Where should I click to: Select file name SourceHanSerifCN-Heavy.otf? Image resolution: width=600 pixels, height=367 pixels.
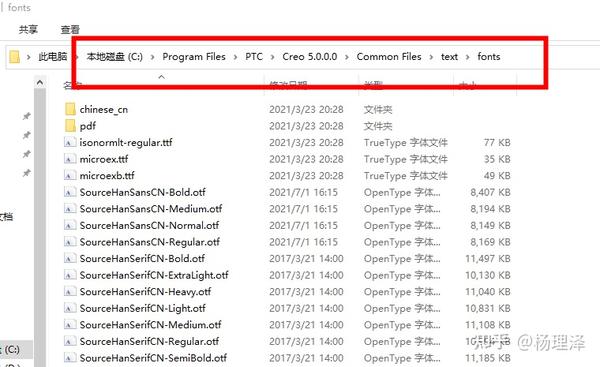coord(145,292)
